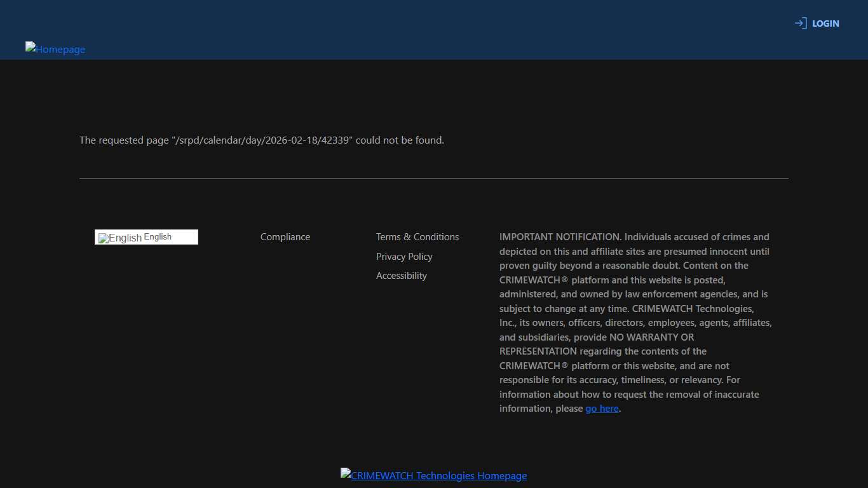Visit CRIMEWATCH Technologies Homepage link
The width and height of the screenshot is (868, 488).
pos(438,476)
